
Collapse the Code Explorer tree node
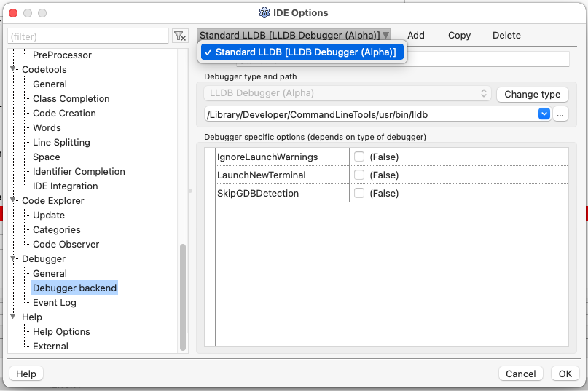(13, 200)
